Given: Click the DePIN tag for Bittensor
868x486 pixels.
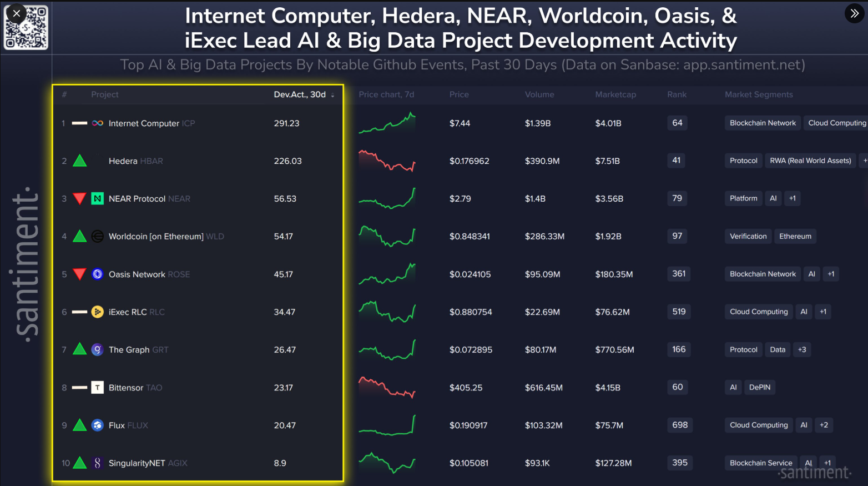Looking at the screenshot, I should (760, 387).
